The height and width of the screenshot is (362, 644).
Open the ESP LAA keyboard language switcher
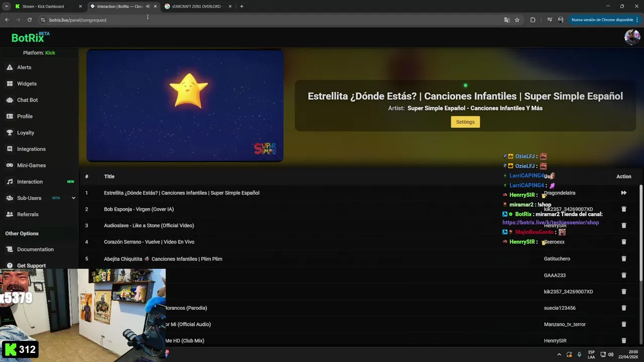[591, 354]
